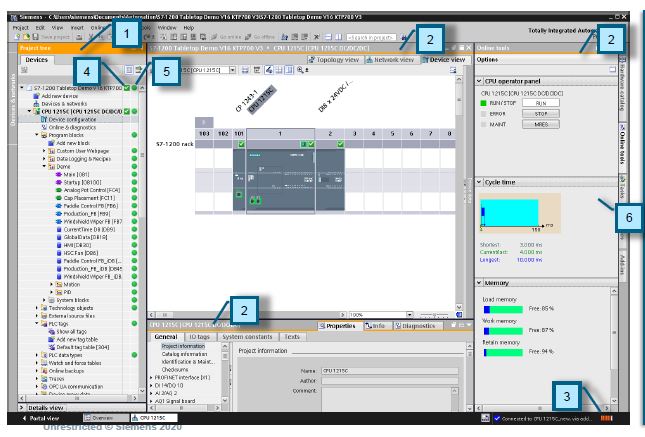The height and width of the screenshot is (437, 645).
Task: Click the Go online toolbar icon
Action: coord(214,37)
